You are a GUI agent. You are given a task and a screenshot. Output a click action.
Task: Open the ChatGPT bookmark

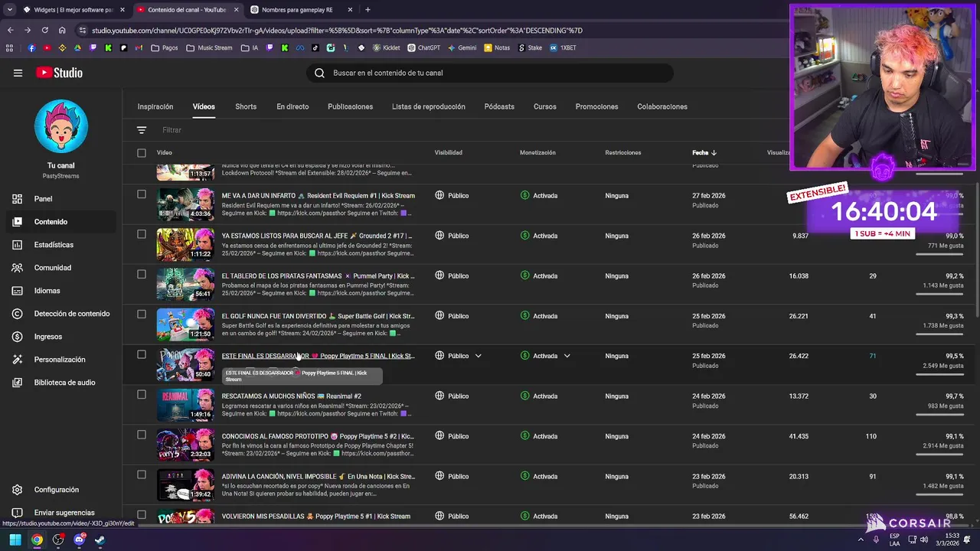(x=423, y=47)
